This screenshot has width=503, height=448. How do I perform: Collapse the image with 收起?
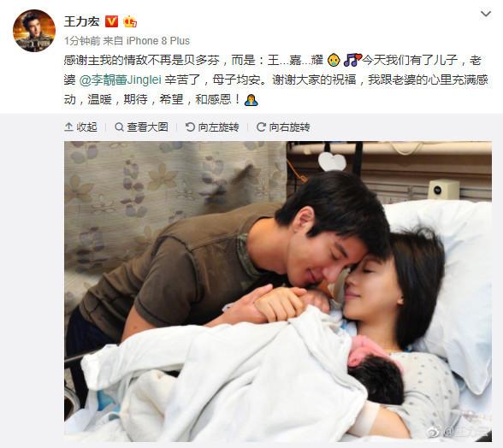click(80, 127)
